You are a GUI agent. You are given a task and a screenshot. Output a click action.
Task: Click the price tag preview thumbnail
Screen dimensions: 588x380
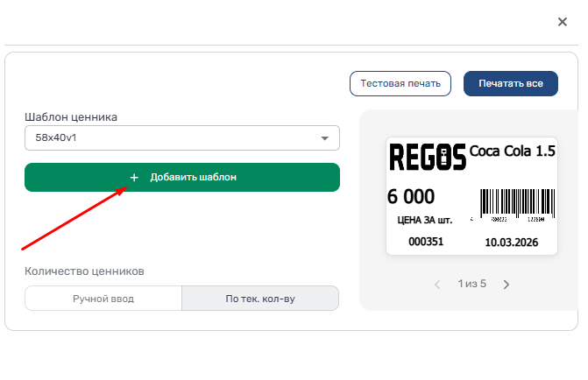pos(472,197)
